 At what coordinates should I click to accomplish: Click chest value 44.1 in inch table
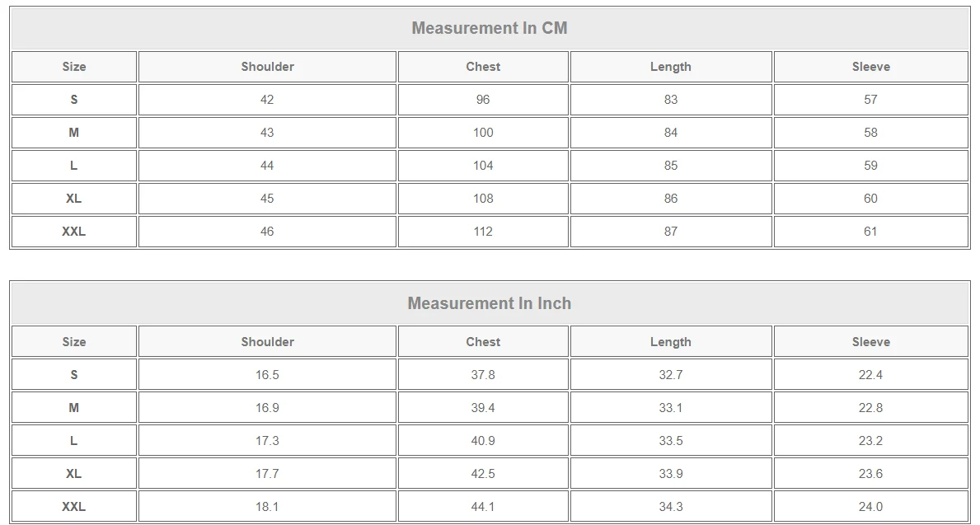[483, 506]
